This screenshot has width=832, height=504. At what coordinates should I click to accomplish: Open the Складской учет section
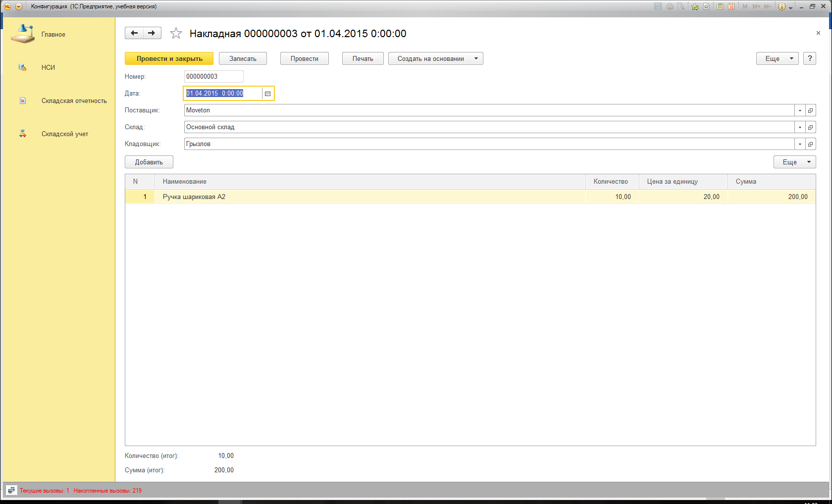[x=64, y=134]
